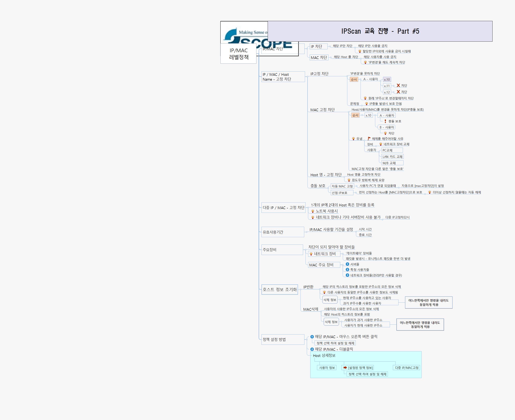Click title banner IPScan 교육 진행 Part #5
The width and height of the screenshot is (515, 420).
point(380,31)
